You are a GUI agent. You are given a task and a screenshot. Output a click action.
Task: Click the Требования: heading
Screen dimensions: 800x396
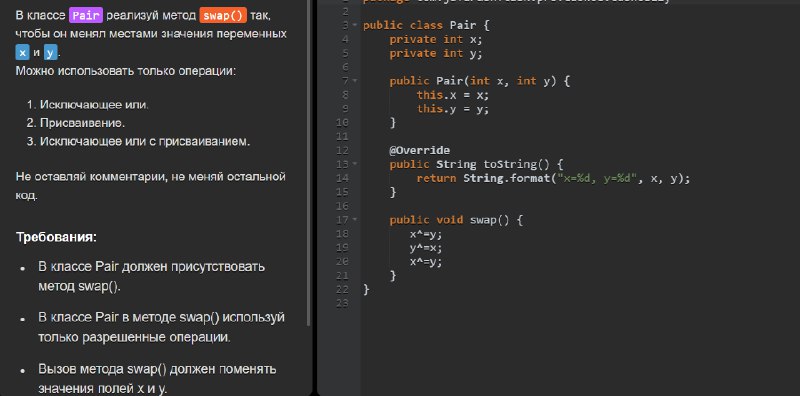(57, 237)
